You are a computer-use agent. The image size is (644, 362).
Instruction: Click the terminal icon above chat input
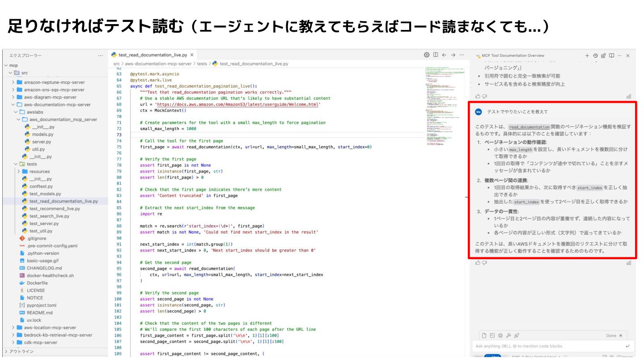[492, 335]
